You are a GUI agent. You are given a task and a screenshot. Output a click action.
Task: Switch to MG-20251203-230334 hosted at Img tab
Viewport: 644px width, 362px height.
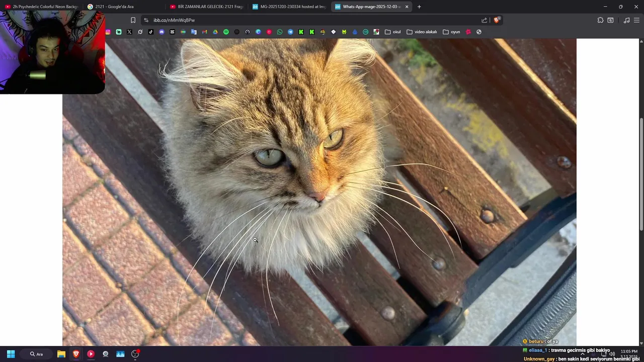click(x=289, y=7)
